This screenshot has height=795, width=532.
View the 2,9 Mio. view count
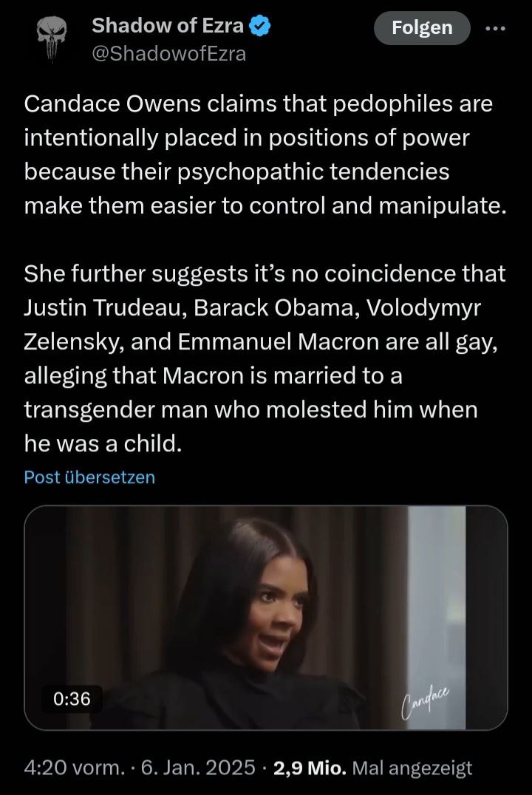(x=310, y=768)
